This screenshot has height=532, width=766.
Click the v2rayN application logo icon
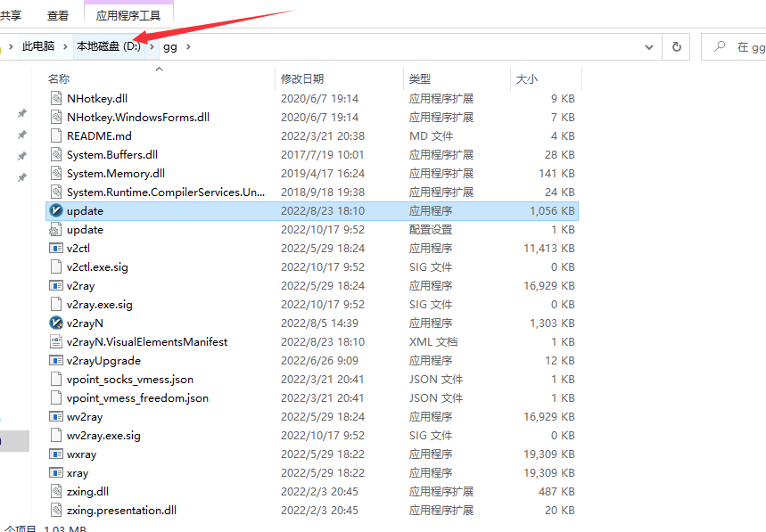(x=56, y=323)
